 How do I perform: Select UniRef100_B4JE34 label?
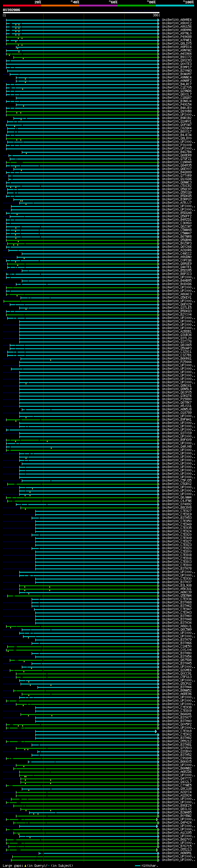click(177, 135)
